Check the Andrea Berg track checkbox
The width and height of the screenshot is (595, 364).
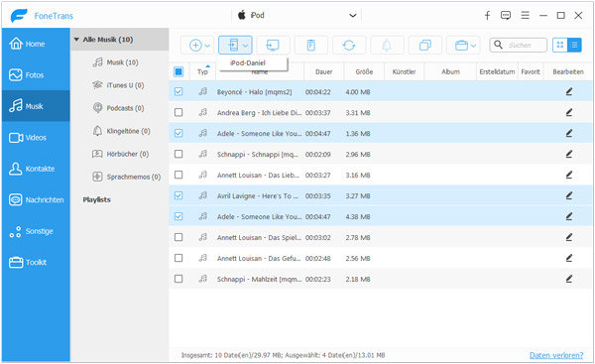pos(178,112)
